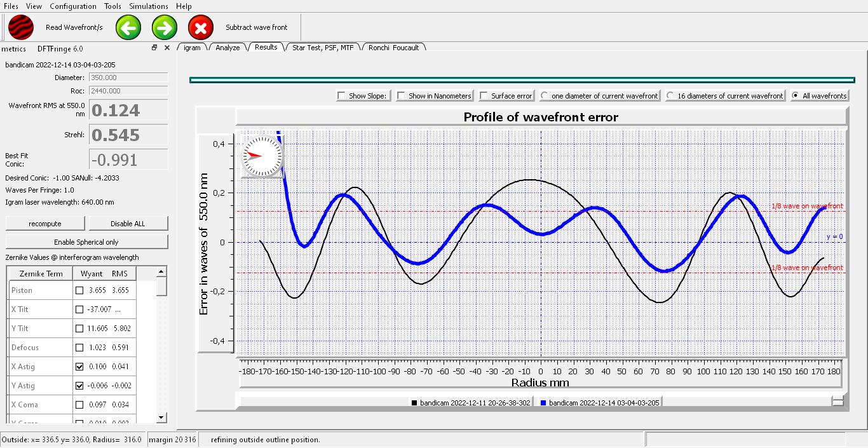Switch to Star Test, PSF, MTF tab
This screenshot has height=448, width=868.
click(x=322, y=48)
